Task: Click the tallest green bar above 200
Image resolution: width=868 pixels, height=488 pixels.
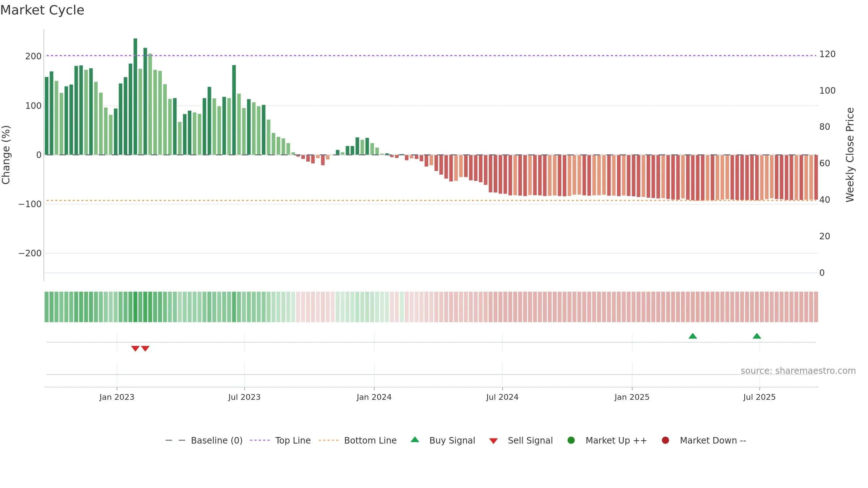Action: point(135,97)
